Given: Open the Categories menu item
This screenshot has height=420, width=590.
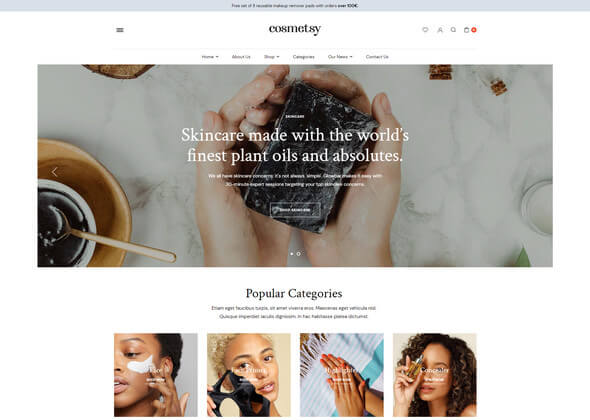Looking at the screenshot, I should pyautogui.click(x=304, y=57).
